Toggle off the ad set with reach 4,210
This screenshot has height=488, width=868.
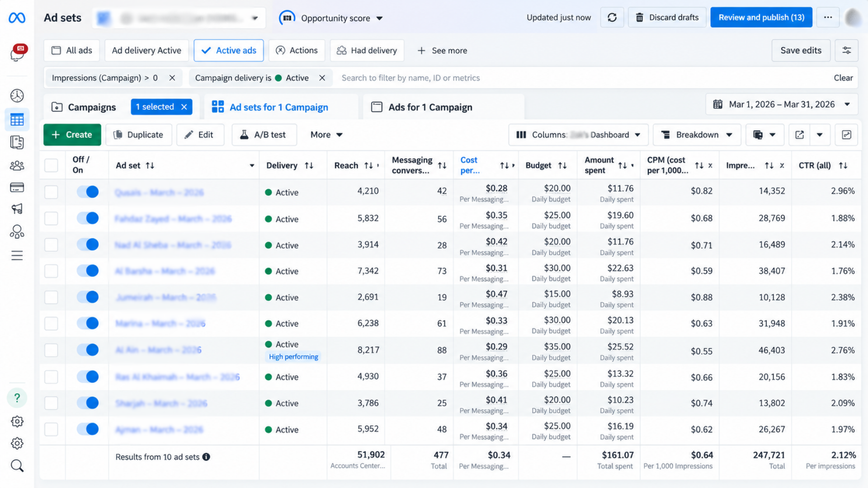88,192
